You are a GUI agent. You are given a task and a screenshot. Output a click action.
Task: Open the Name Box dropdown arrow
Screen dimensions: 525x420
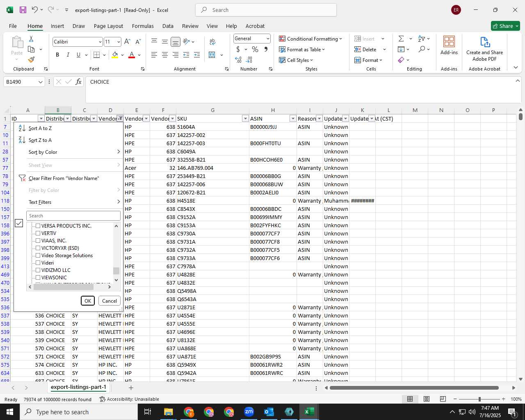(x=40, y=82)
